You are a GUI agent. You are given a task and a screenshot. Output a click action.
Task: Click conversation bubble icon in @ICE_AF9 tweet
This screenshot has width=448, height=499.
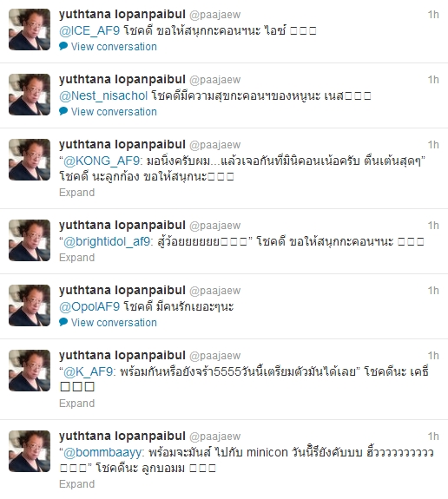[x=63, y=46]
